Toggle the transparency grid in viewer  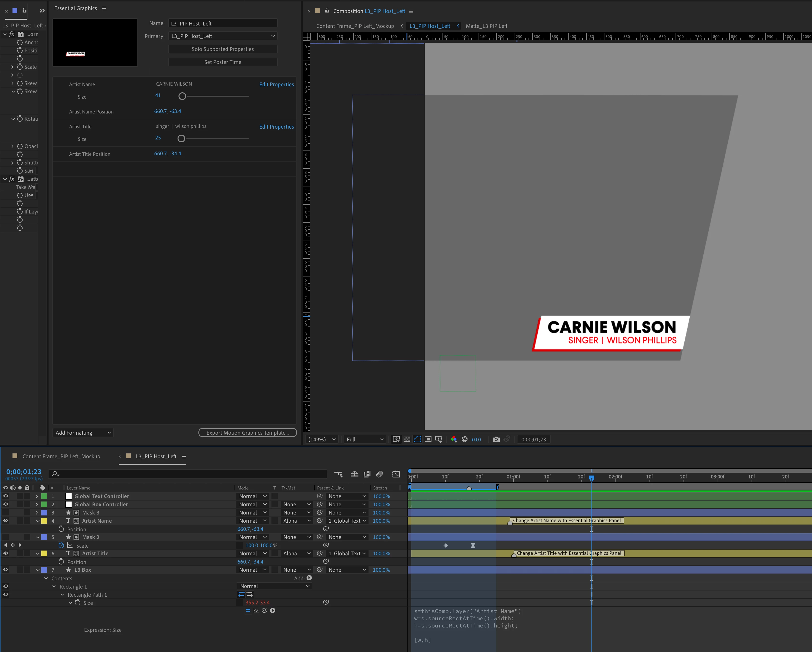tap(407, 439)
